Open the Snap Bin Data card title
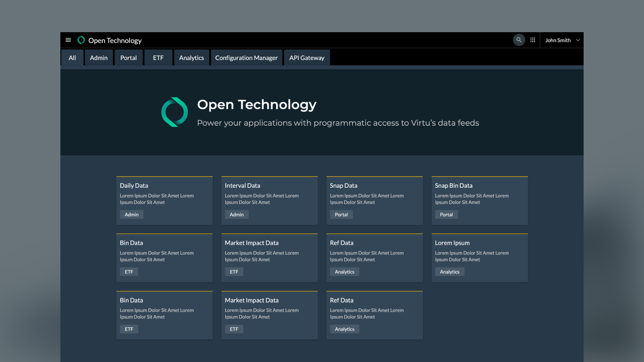Viewport: 644px width, 362px height. tap(453, 185)
